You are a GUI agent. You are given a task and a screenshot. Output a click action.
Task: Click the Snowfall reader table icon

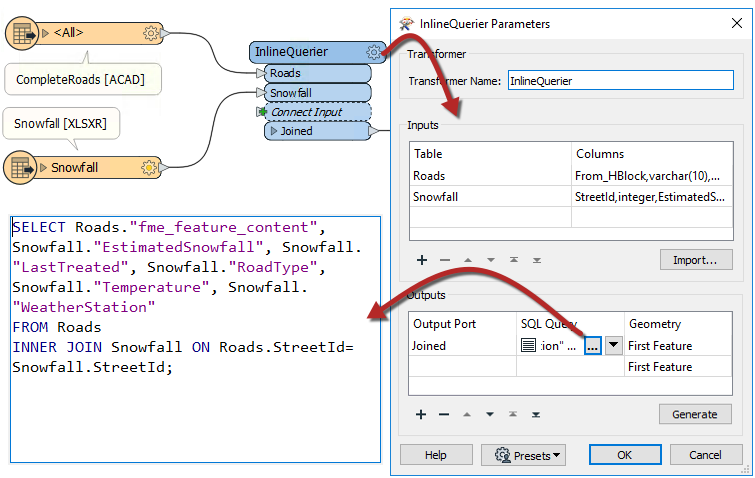pos(21,167)
